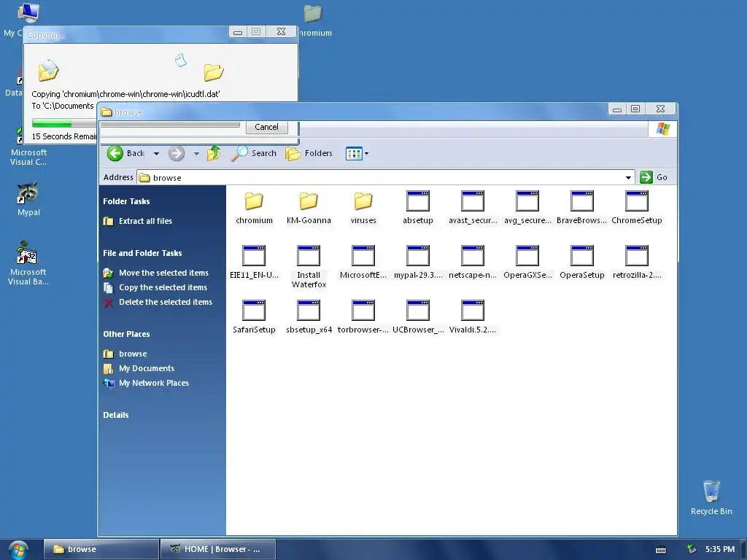Go Back in the browse window
This screenshot has height=560, width=747.
[x=125, y=153]
